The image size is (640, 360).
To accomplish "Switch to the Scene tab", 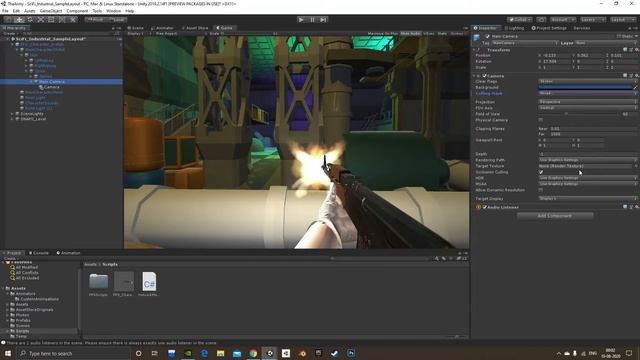I will pyautogui.click(x=136, y=28).
